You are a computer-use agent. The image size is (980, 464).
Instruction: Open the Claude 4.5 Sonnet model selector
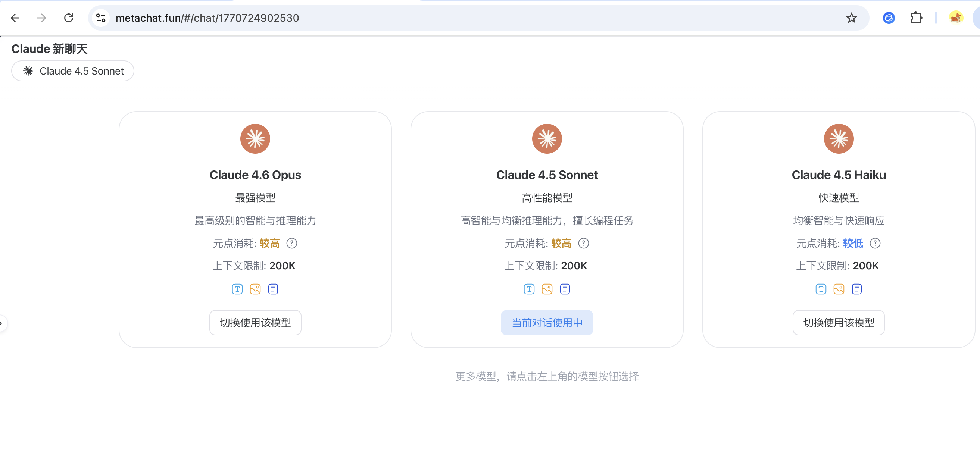tap(73, 71)
